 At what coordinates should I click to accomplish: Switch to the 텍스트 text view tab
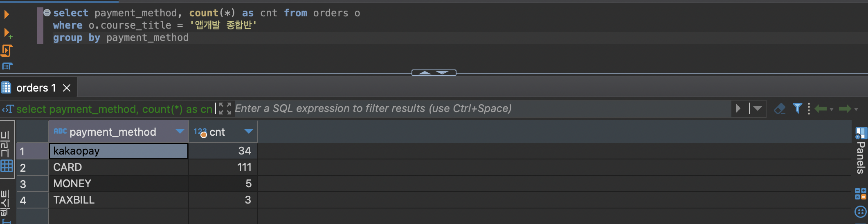click(x=6, y=206)
